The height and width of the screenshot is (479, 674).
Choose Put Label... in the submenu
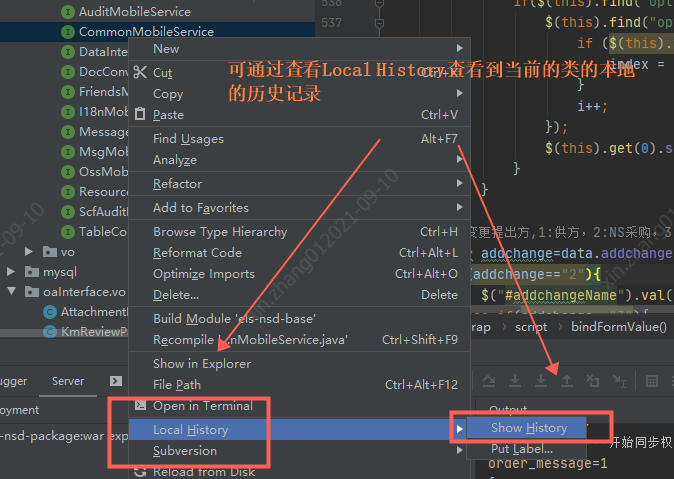pyautogui.click(x=527, y=449)
